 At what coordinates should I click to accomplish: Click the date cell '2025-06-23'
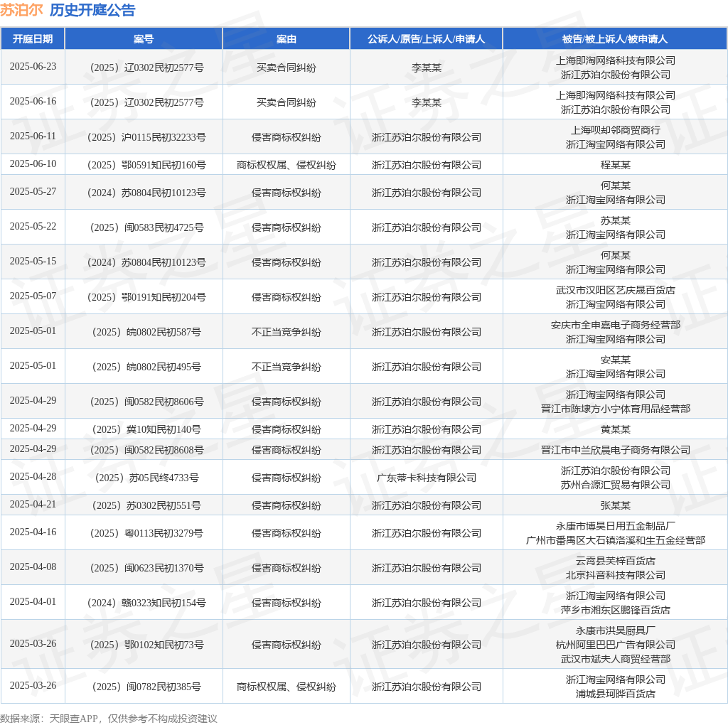(33, 66)
